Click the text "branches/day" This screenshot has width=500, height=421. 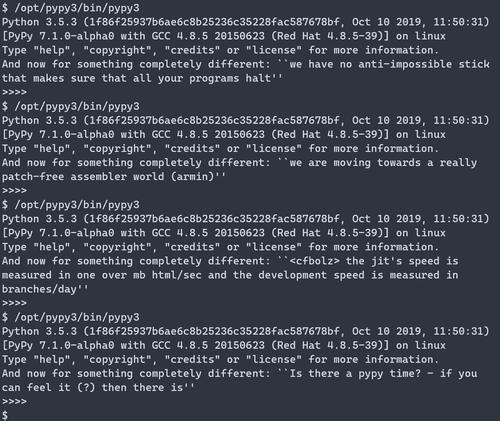[x=39, y=289]
